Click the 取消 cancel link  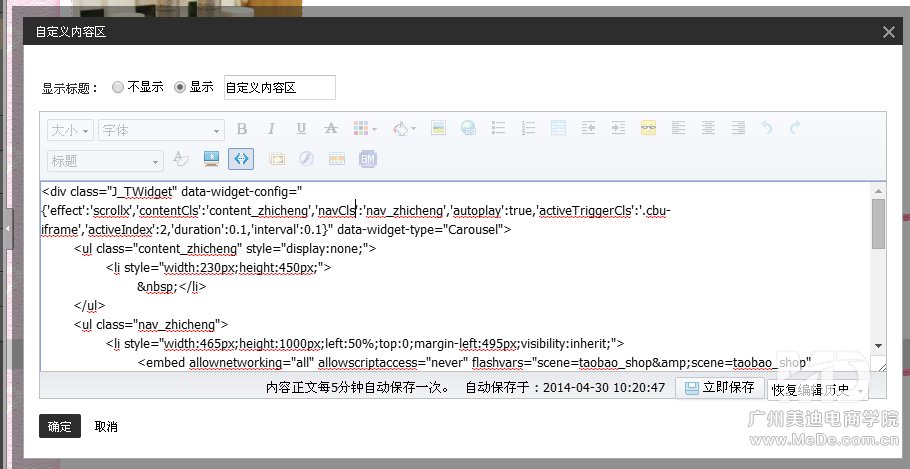(106, 427)
